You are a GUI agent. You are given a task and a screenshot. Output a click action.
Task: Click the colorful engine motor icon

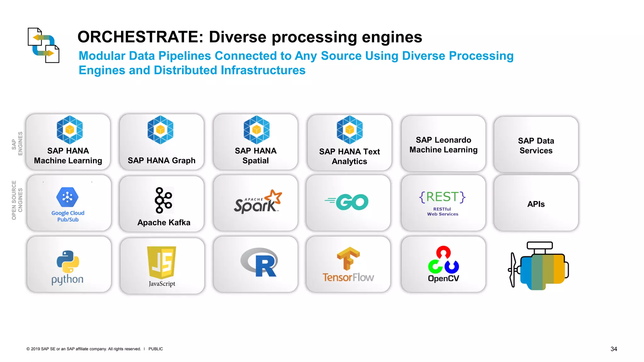(x=538, y=266)
